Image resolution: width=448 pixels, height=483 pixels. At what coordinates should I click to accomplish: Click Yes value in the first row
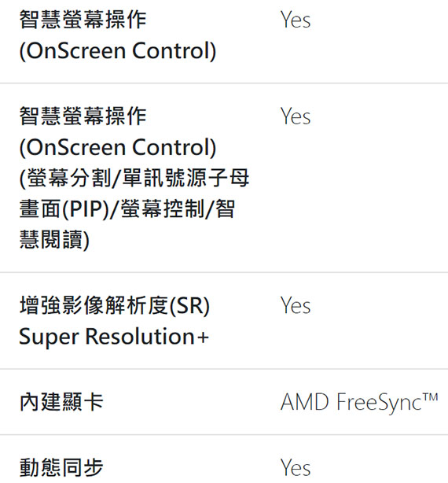[296, 20]
